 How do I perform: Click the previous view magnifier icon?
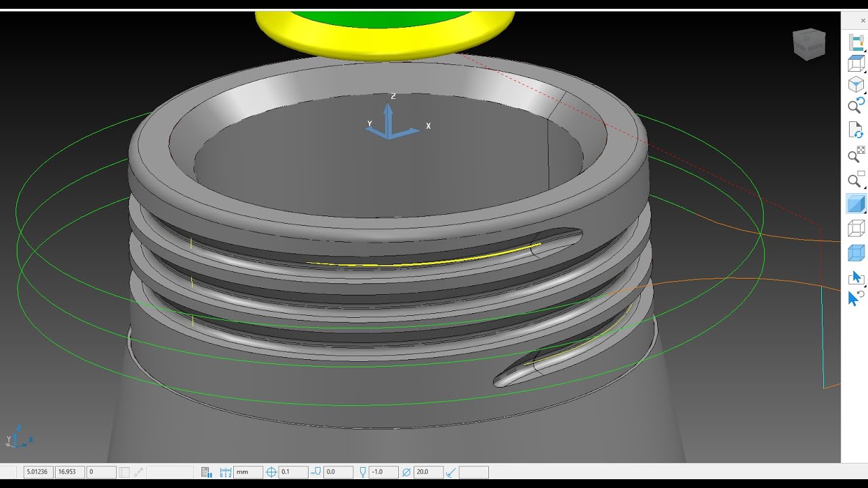[x=856, y=105]
